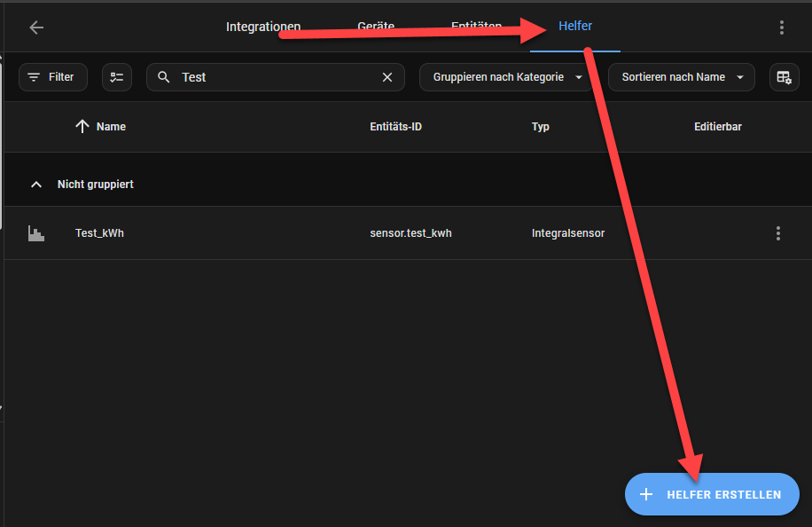The width and height of the screenshot is (812, 527).
Task: Select the Helfer tab
Action: coord(575,27)
